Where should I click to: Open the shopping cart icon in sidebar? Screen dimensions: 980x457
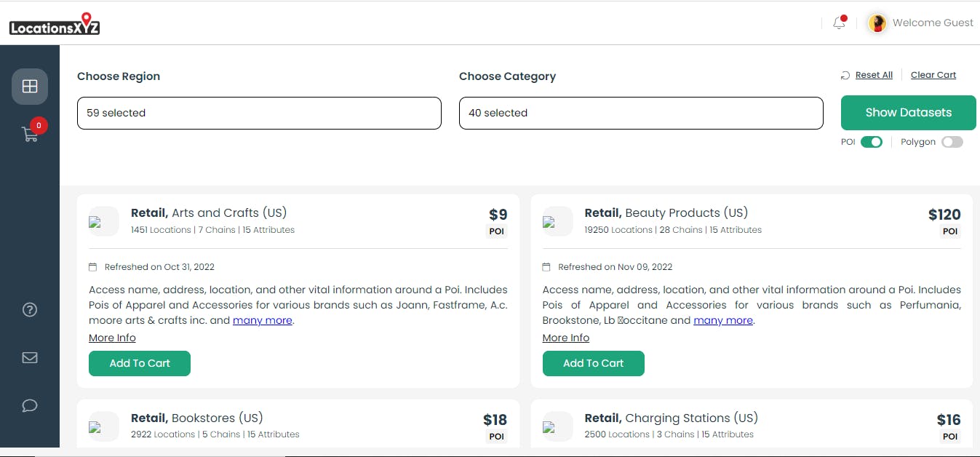(x=30, y=135)
